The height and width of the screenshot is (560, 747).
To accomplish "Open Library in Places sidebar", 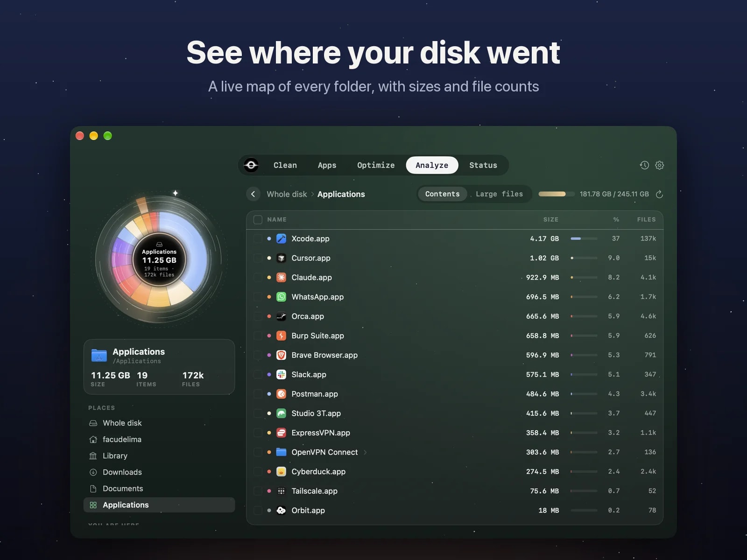I will point(159,456).
